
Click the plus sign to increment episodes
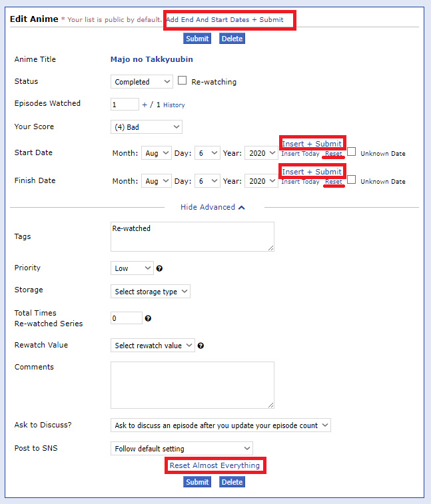pos(145,105)
